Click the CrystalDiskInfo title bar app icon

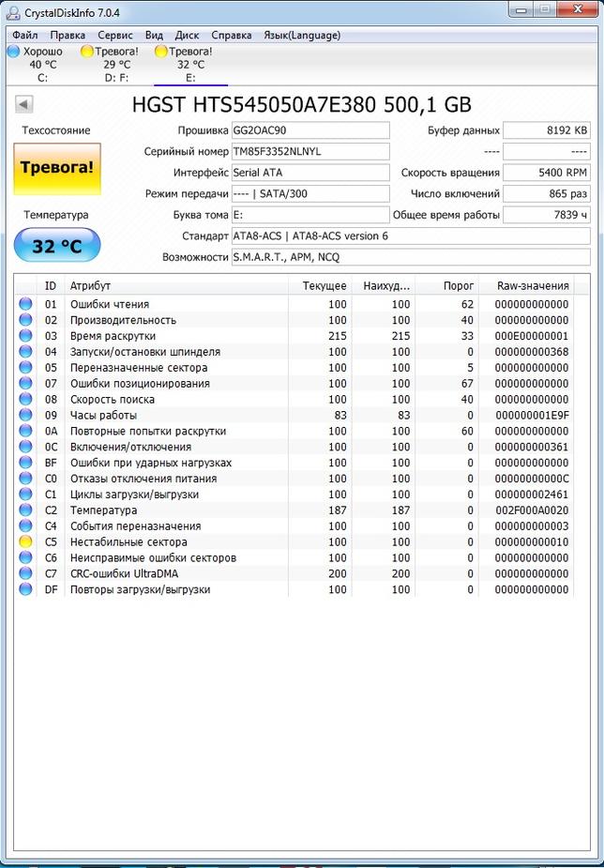[x=13, y=12]
